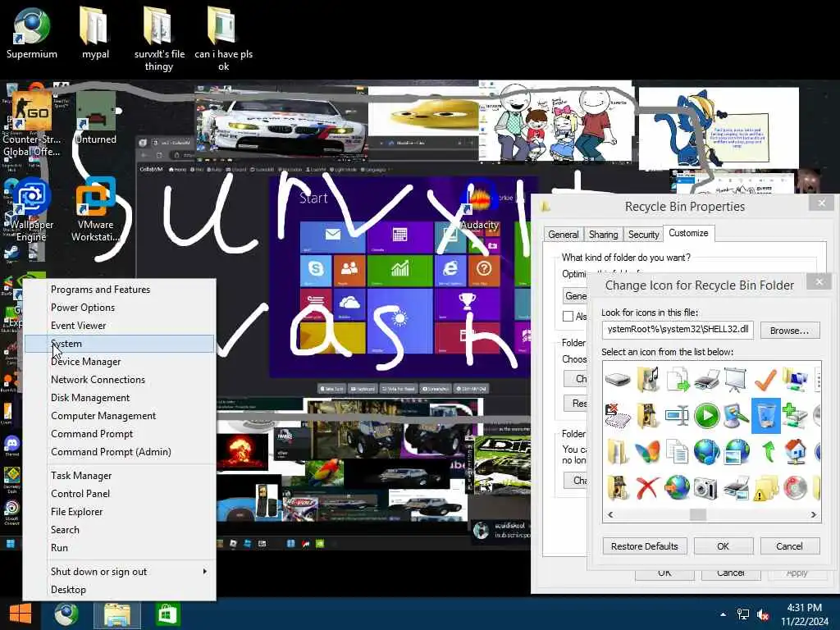Image resolution: width=840 pixels, height=630 pixels.
Task: Pick the house network icon
Action: pos(795,451)
